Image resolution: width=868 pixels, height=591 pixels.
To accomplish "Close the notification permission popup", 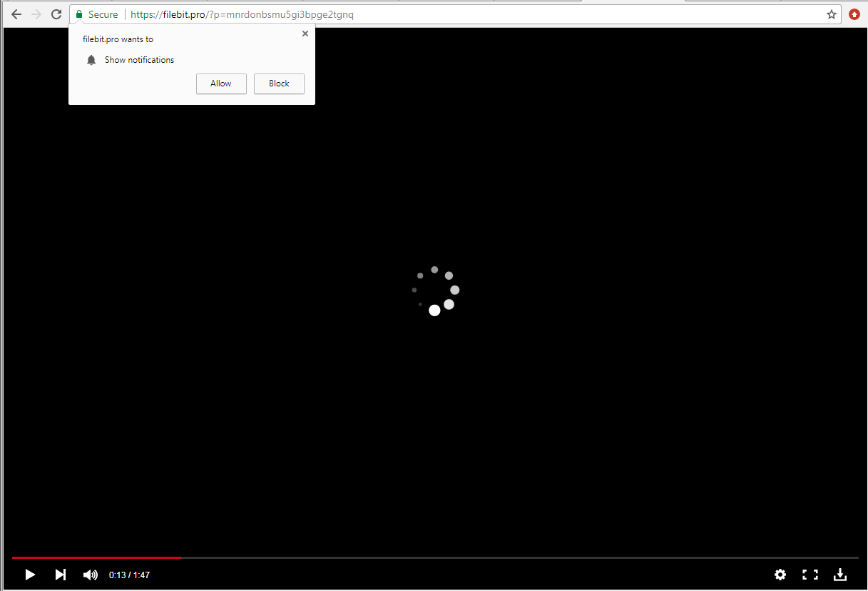I will (x=305, y=34).
